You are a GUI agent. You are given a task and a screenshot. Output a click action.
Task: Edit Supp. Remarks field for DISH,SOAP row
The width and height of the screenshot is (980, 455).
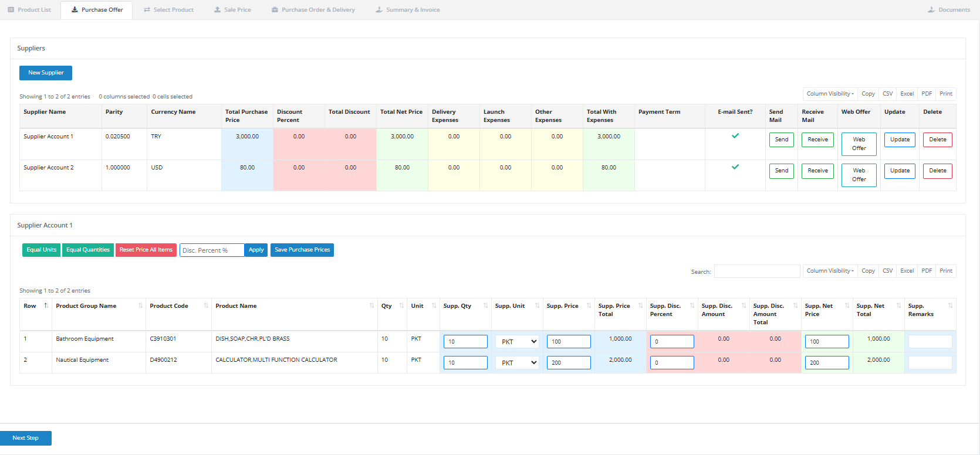(x=930, y=342)
